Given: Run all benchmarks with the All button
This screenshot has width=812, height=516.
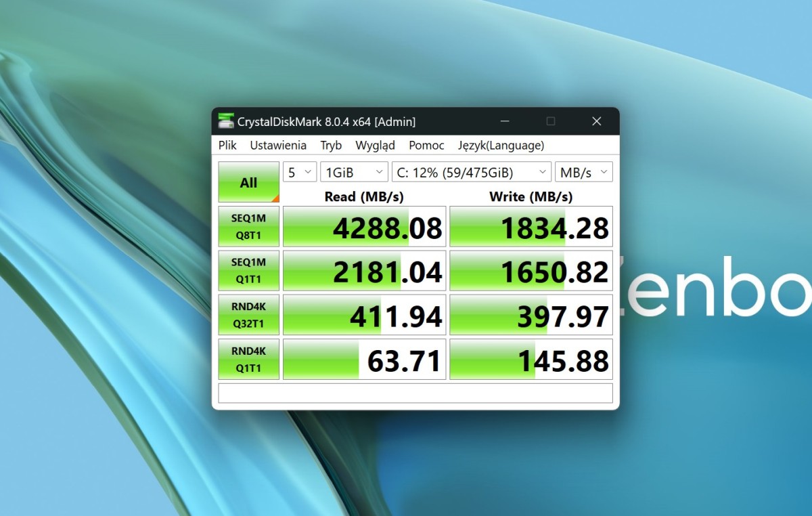Looking at the screenshot, I should (248, 182).
